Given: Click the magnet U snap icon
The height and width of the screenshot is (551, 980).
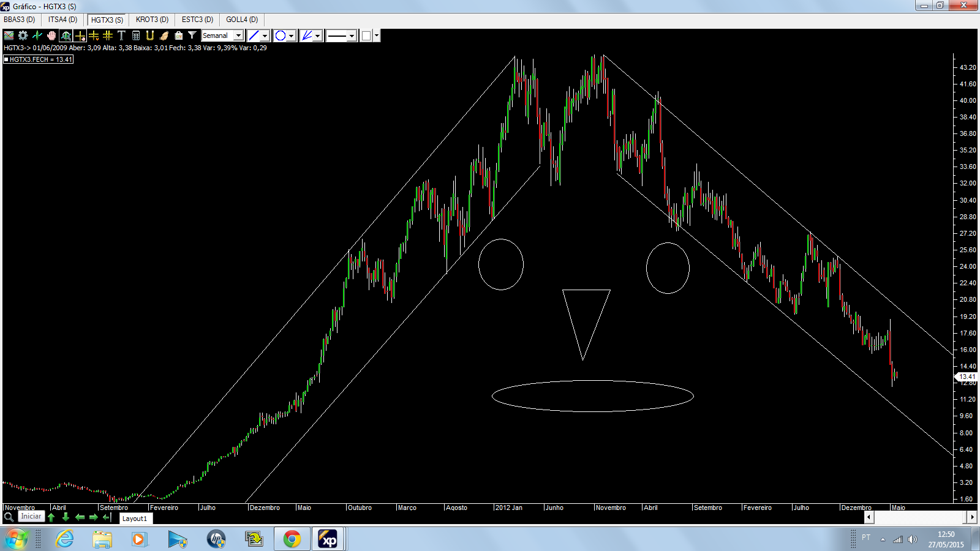Looking at the screenshot, I should (x=150, y=36).
